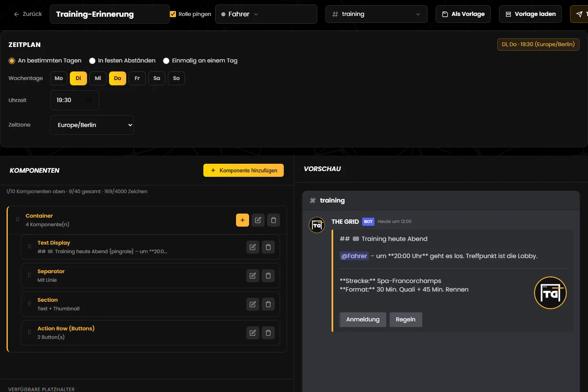Click the 'Mit Linie' separator description

[x=47, y=280]
